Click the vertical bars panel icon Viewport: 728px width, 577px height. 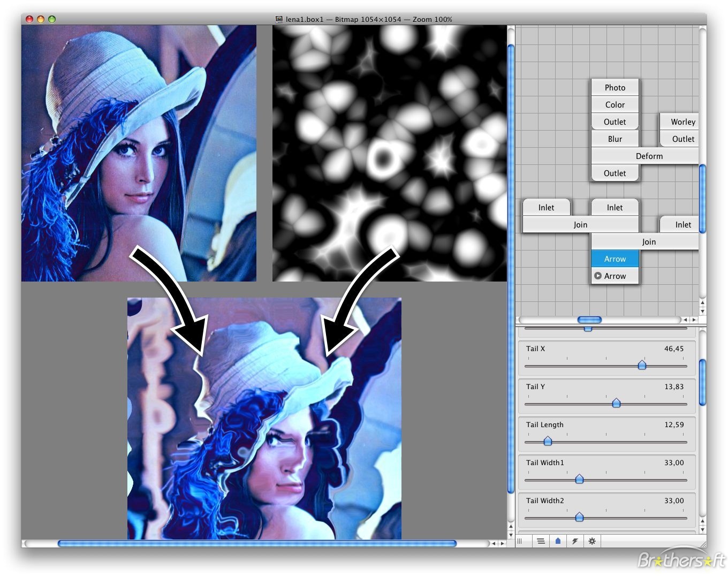point(521,541)
